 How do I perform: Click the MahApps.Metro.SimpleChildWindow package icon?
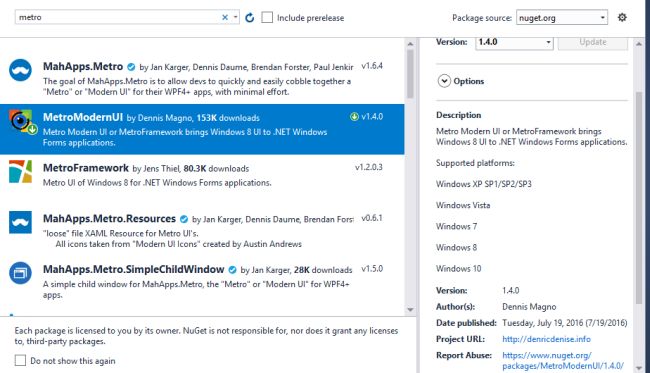pos(20,273)
